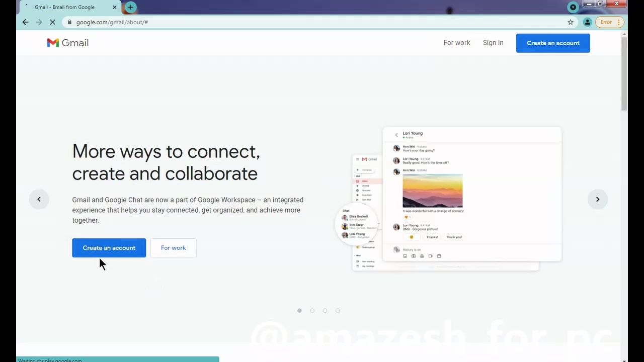
Task: Click the Sign in link
Action: pos(493,43)
